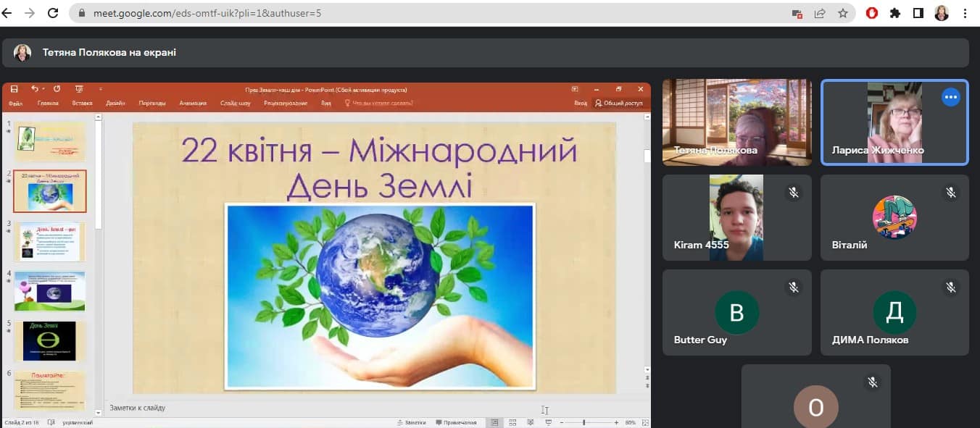Select slide 4 thumbnail in the panel
This screenshot has width=980, height=428.
(49, 291)
